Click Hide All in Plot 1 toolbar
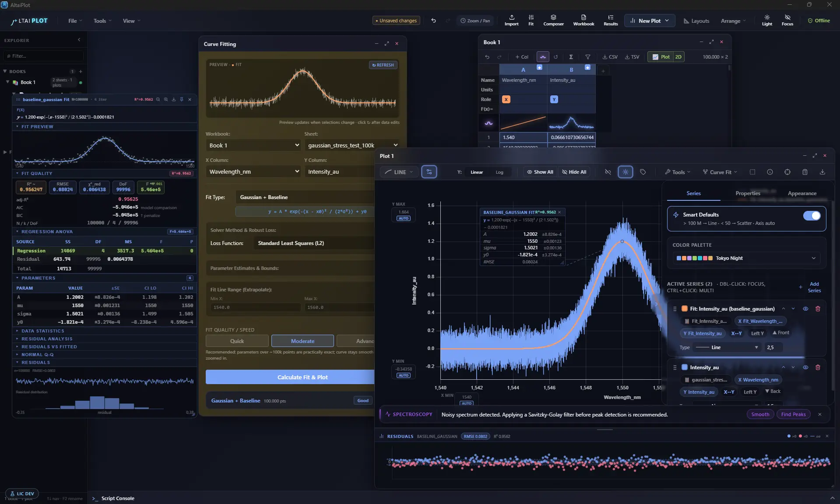 coord(574,172)
